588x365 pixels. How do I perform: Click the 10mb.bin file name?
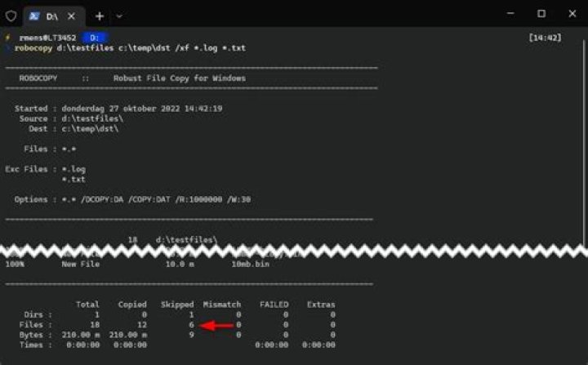tap(251, 264)
